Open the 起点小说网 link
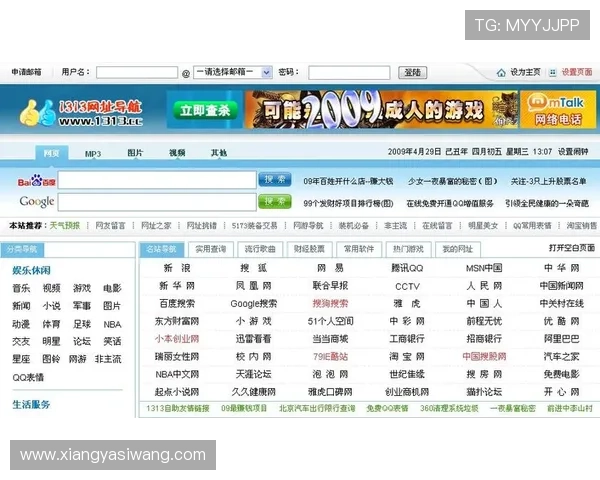 (177, 392)
